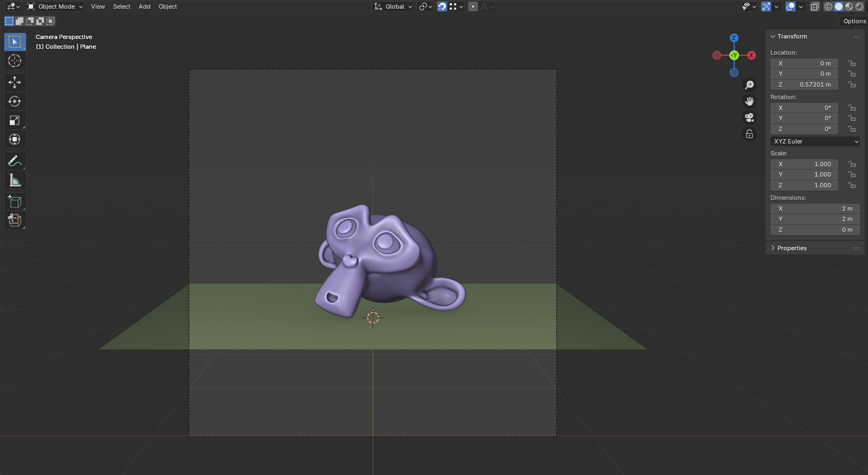The height and width of the screenshot is (475, 868).
Task: Open the View menu
Action: 98,6
